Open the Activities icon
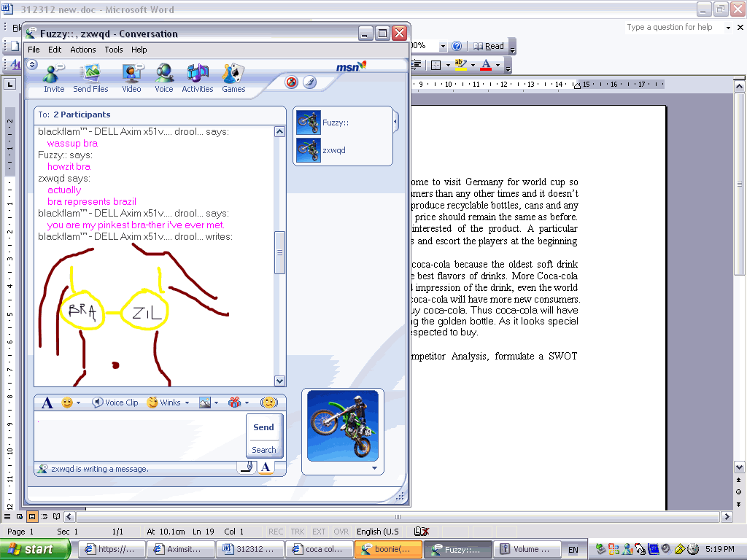The height and width of the screenshot is (560, 747). pyautogui.click(x=197, y=78)
